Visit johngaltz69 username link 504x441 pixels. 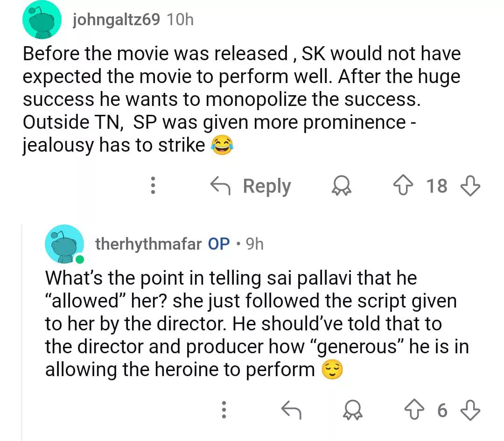pos(117,20)
